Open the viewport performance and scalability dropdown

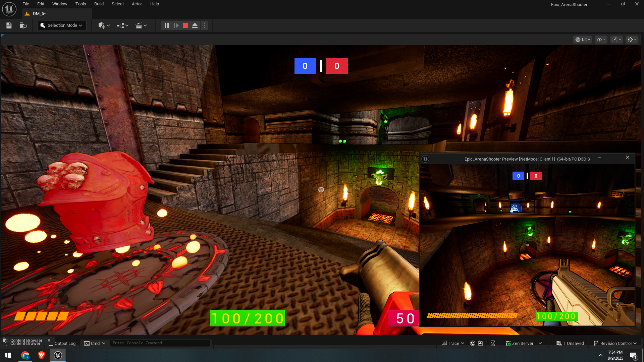[x=616, y=40]
